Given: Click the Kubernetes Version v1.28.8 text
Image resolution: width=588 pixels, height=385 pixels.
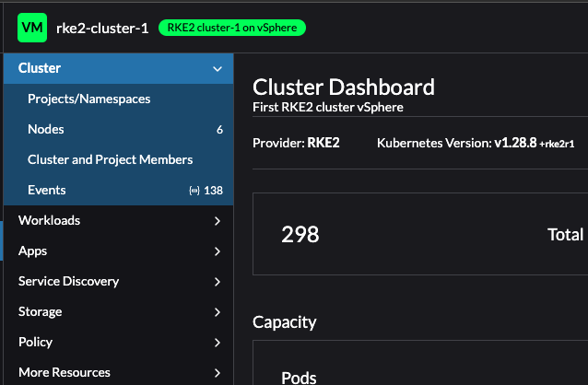Looking at the screenshot, I should tap(476, 143).
